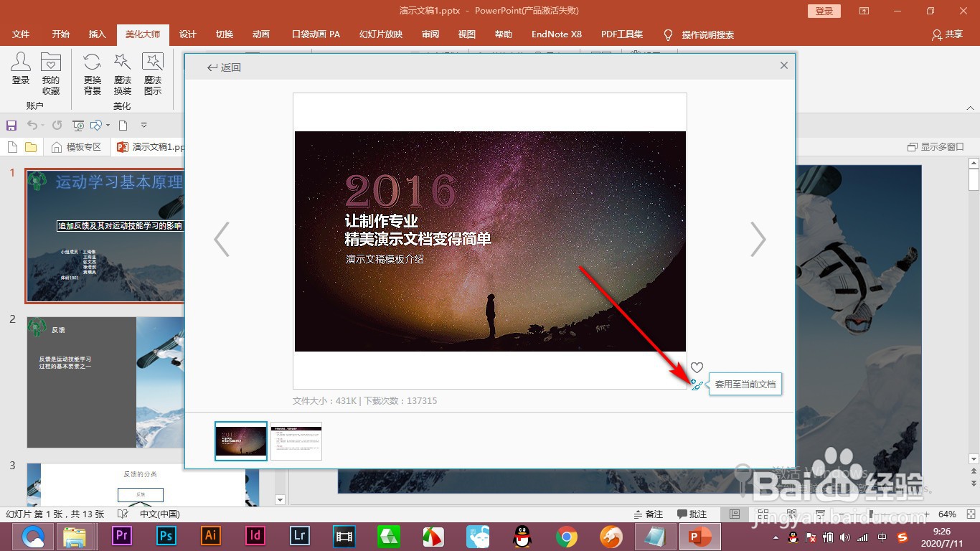Go to previous template preview image
The width and height of the screenshot is (980, 551).
click(222, 239)
